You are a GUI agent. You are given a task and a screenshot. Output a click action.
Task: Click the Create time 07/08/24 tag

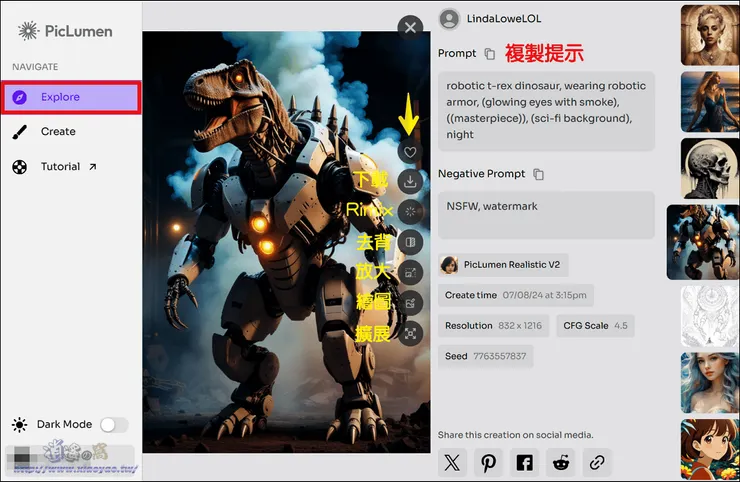click(515, 296)
